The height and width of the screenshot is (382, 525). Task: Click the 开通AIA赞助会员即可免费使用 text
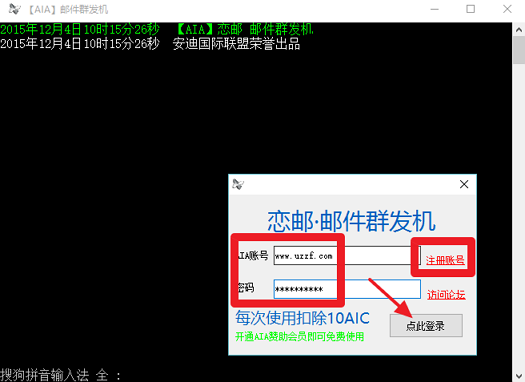click(299, 336)
